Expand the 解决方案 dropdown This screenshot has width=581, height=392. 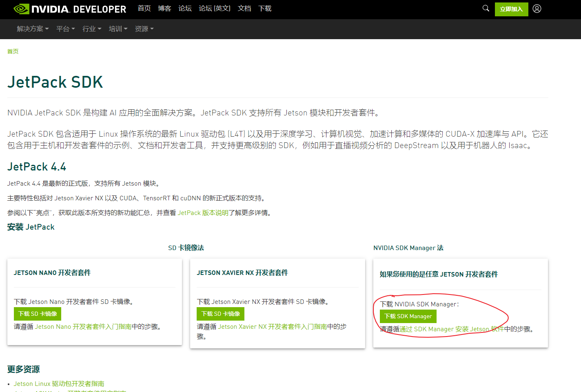[x=33, y=29]
